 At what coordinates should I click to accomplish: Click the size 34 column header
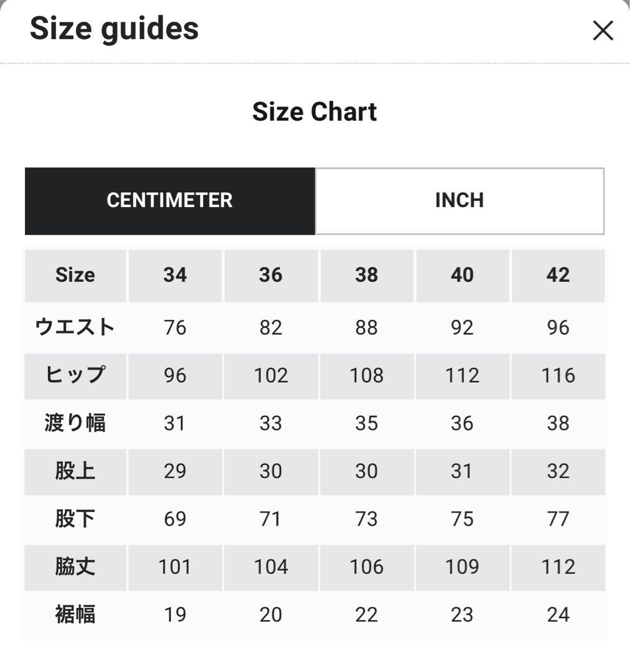(x=175, y=276)
